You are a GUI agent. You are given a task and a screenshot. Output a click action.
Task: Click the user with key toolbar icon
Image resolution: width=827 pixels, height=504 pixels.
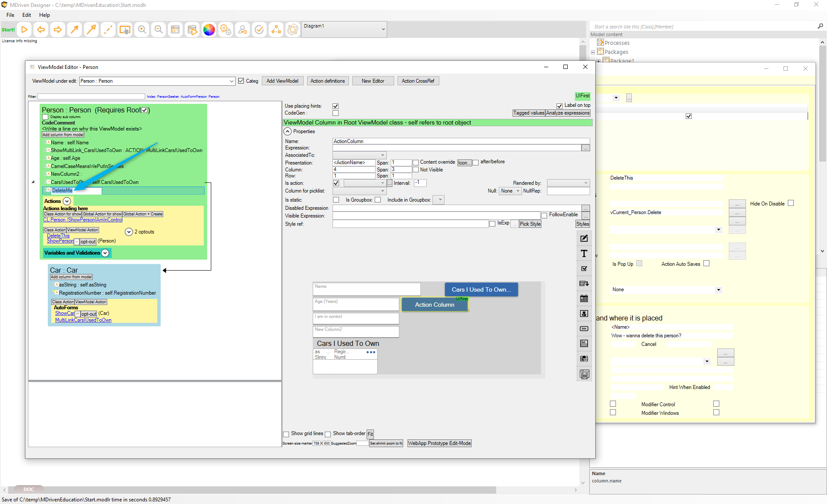(x=243, y=30)
